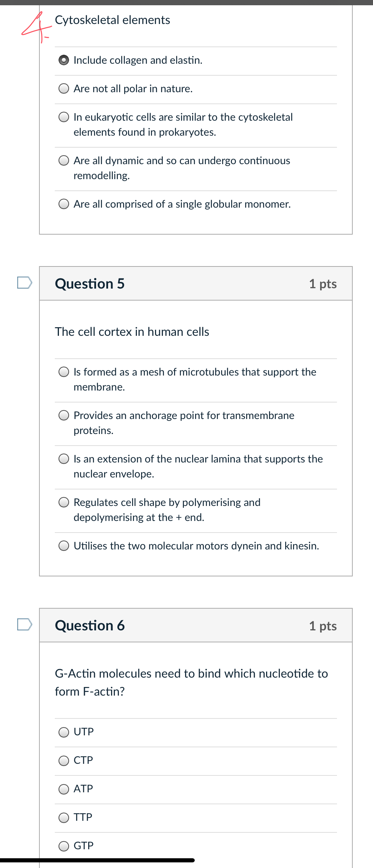The image size is (373, 868).
Task: Pick the polymerising and depolymerising answer
Action: point(64,502)
